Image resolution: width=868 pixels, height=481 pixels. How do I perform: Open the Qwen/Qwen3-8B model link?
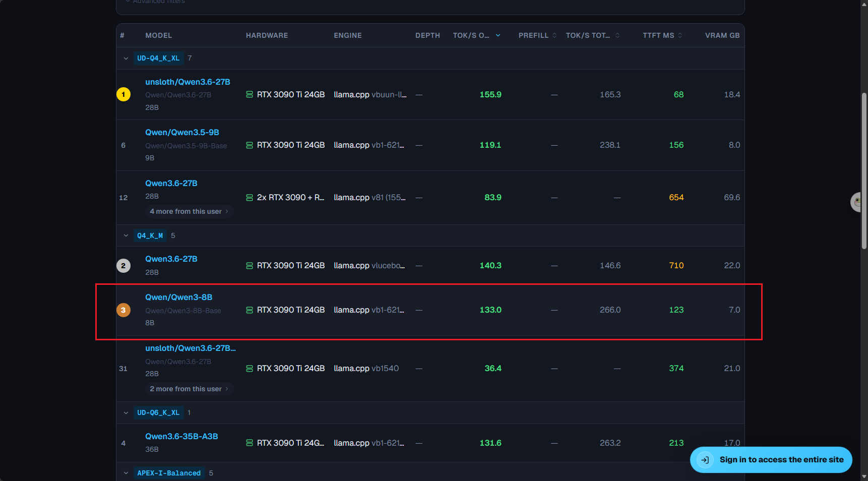pos(178,297)
